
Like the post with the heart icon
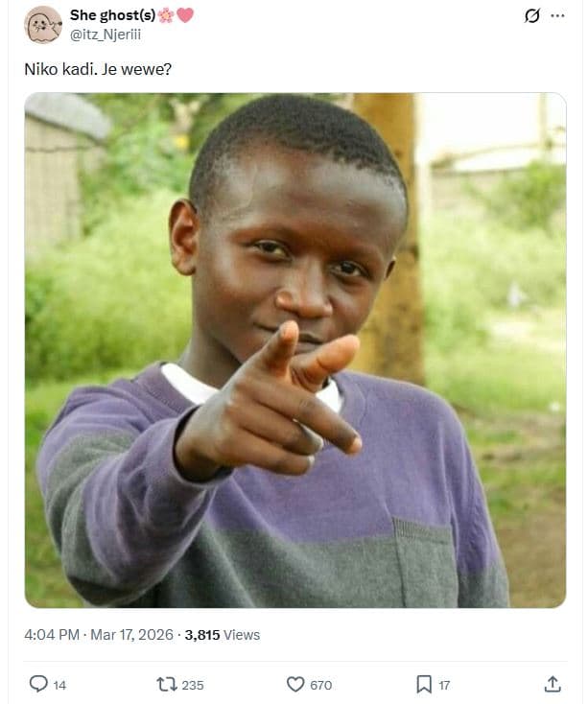295,684
